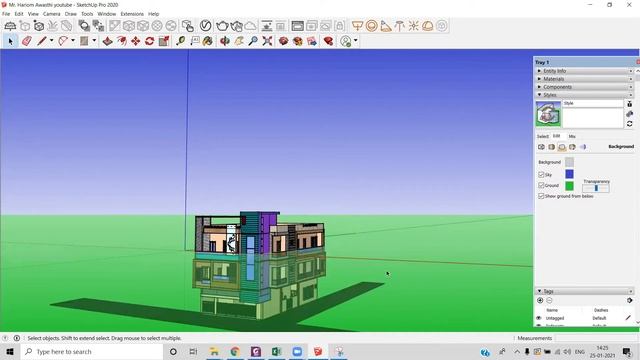This screenshot has height=360, width=640.
Task: Click the green Ground color swatch
Action: 569,186
